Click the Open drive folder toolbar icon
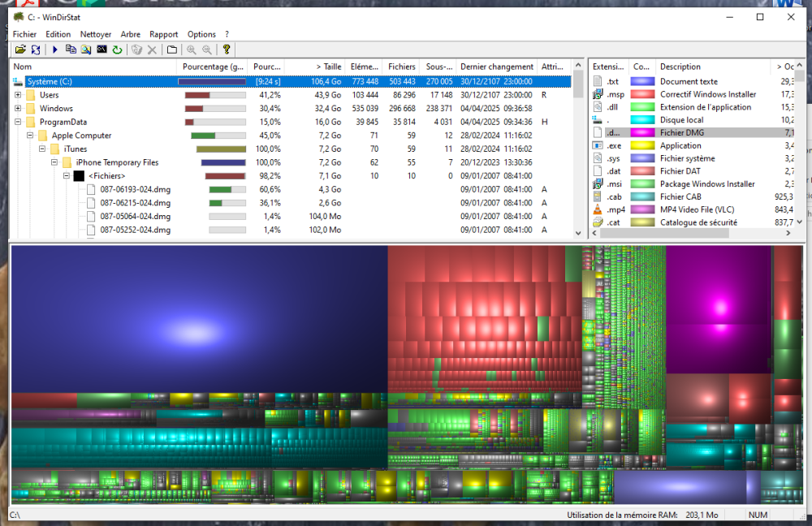The height and width of the screenshot is (526, 812). point(20,50)
